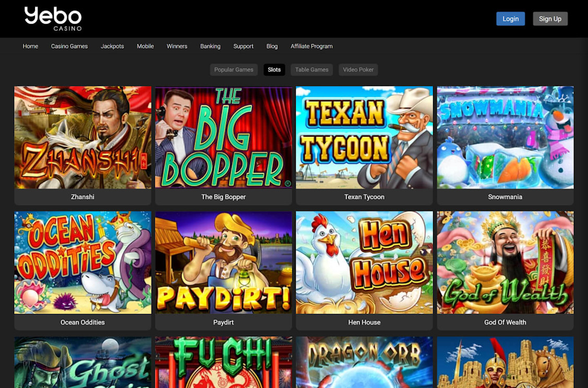Image resolution: width=588 pixels, height=388 pixels.
Task: Launch the Texan Tycoon game image
Action: point(364,138)
